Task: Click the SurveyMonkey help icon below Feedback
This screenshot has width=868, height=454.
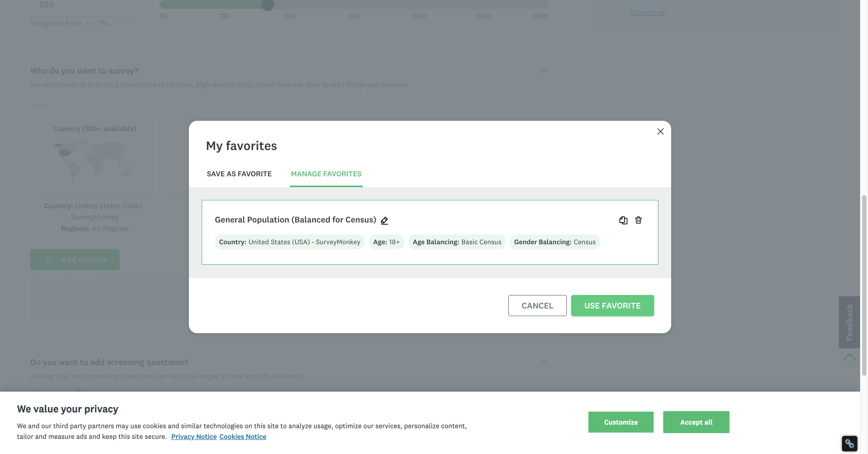Action: pyautogui.click(x=849, y=358)
